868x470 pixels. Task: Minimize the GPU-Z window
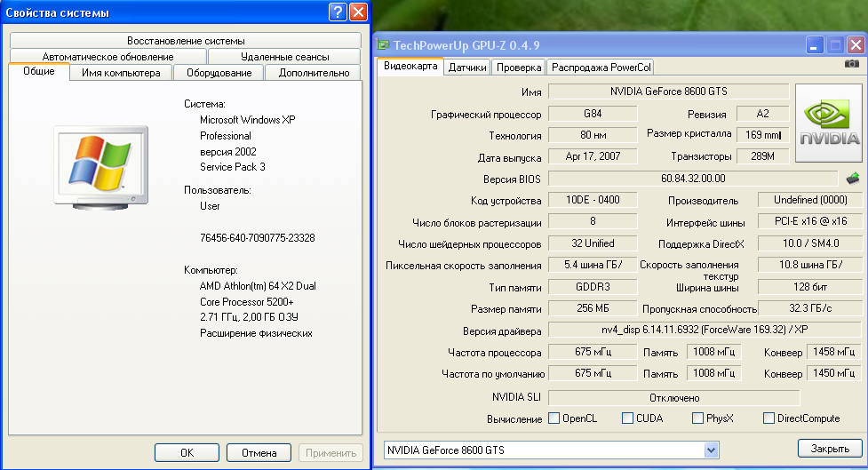tap(815, 44)
